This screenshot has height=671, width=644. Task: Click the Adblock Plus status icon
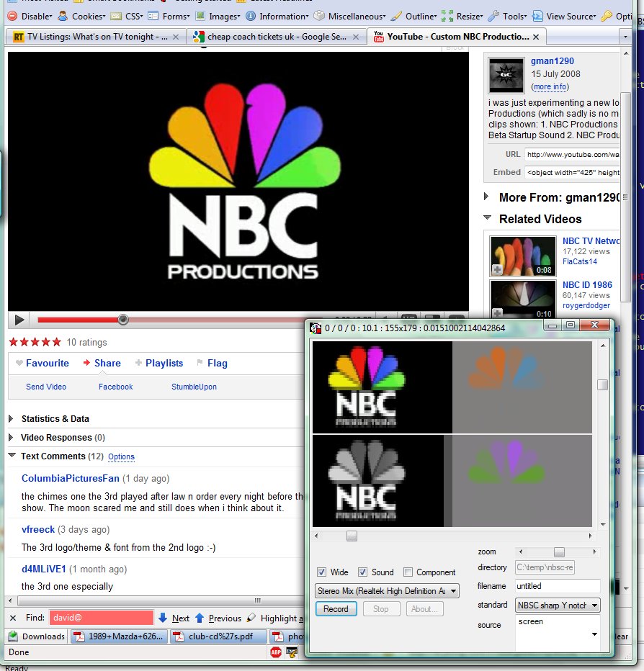click(276, 652)
